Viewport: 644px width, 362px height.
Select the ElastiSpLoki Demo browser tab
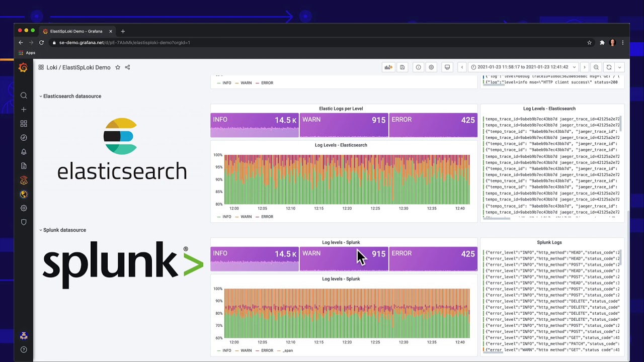pyautogui.click(x=76, y=31)
